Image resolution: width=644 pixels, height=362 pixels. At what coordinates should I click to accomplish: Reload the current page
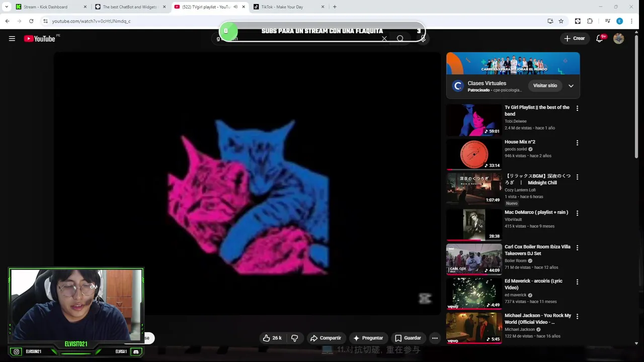point(31,21)
